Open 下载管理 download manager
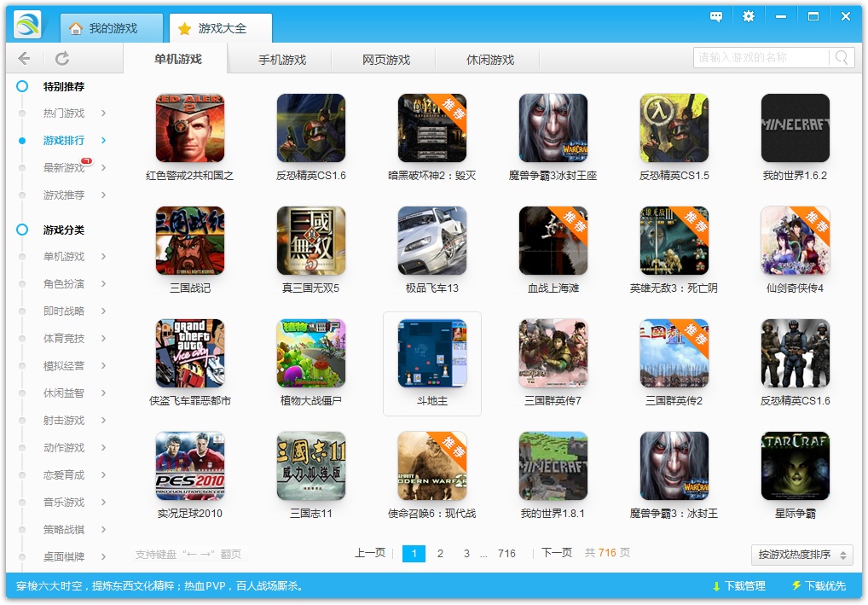 (739, 585)
